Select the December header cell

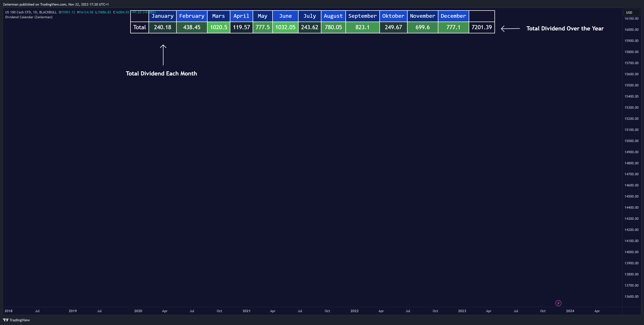click(453, 16)
